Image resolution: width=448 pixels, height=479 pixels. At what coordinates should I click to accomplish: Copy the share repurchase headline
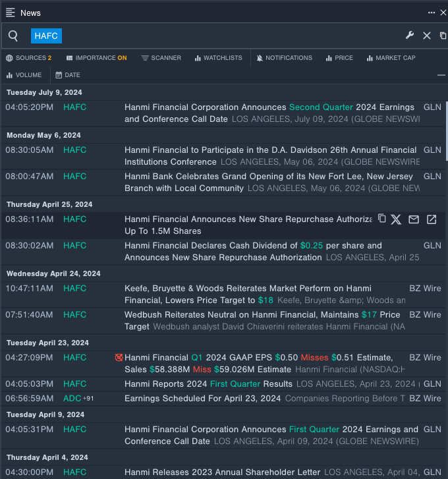(x=382, y=219)
